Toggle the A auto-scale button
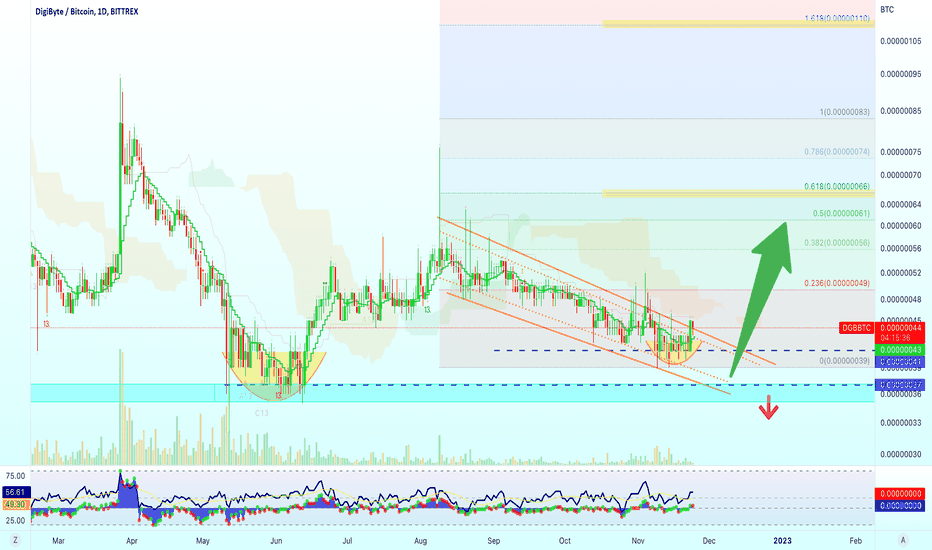 (x=903, y=540)
